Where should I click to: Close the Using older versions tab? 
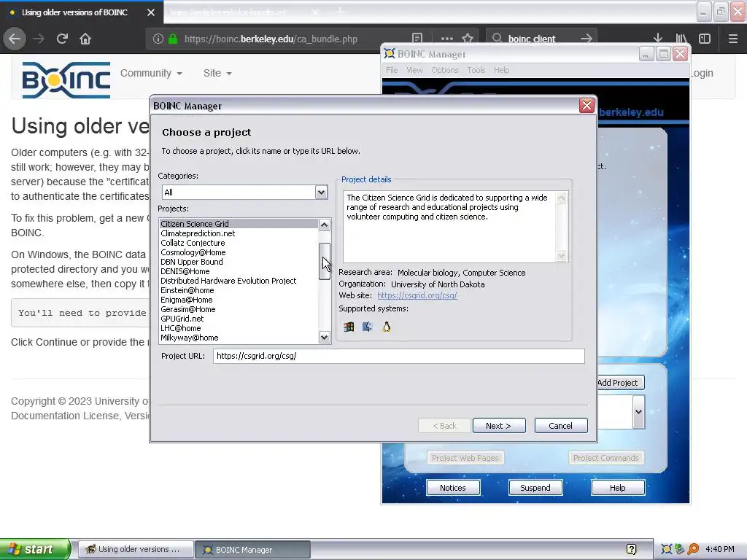[x=151, y=12]
